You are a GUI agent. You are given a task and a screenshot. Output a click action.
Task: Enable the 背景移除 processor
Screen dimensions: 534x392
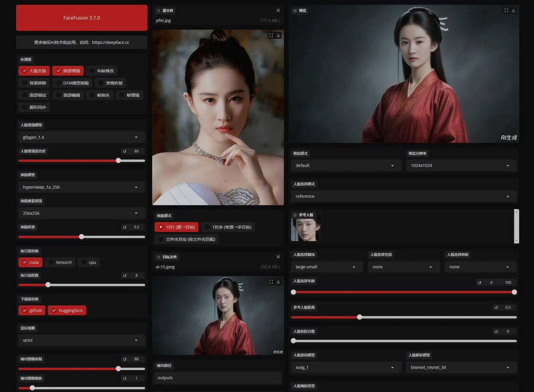[34, 83]
